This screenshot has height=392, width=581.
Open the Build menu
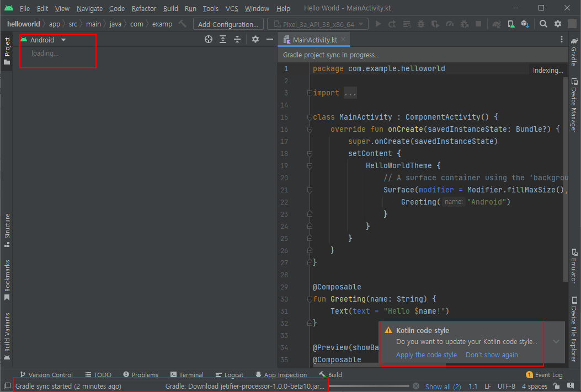[x=170, y=8]
